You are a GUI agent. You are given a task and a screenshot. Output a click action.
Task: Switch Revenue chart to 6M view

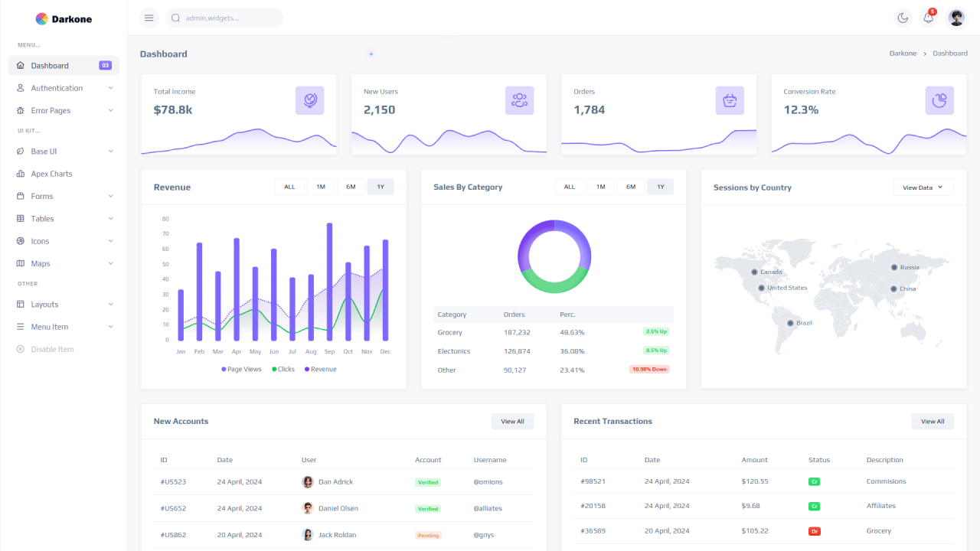point(351,186)
